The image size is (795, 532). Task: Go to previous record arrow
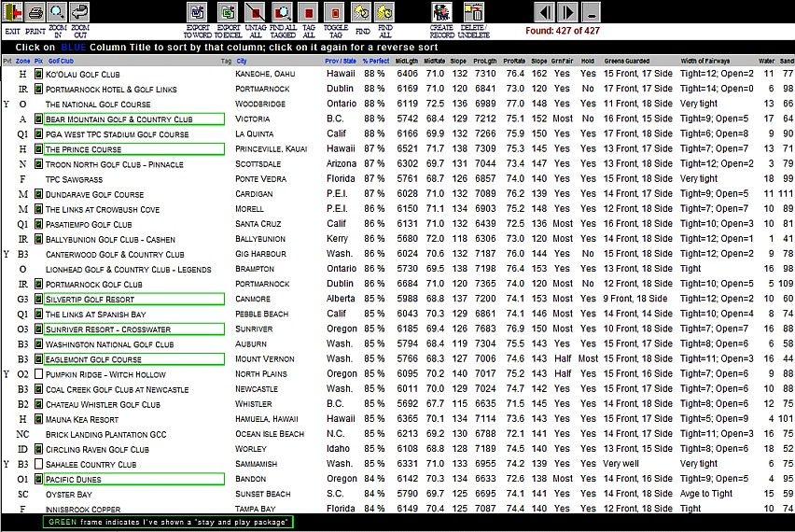pos(544,12)
